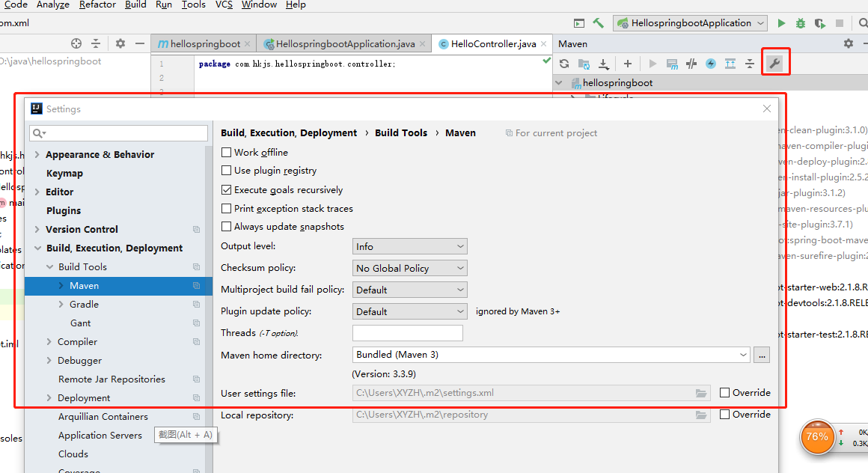Click Collapse All icon in Project panel
Viewport: 868px width, 473px height.
point(96,43)
